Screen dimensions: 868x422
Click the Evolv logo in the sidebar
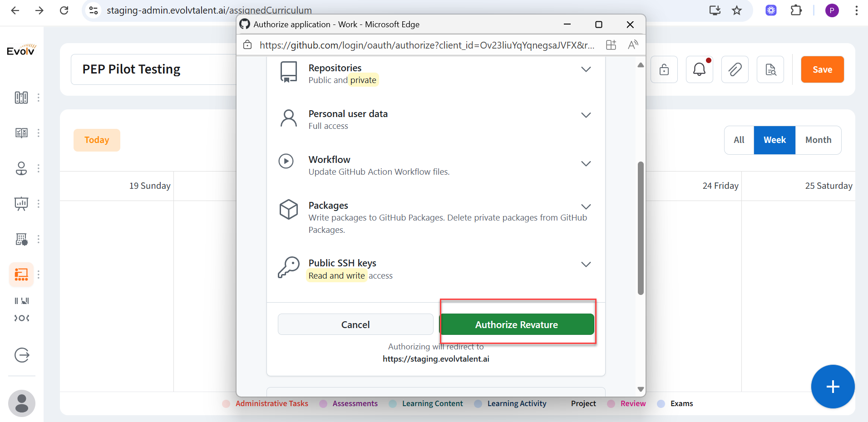(x=21, y=50)
